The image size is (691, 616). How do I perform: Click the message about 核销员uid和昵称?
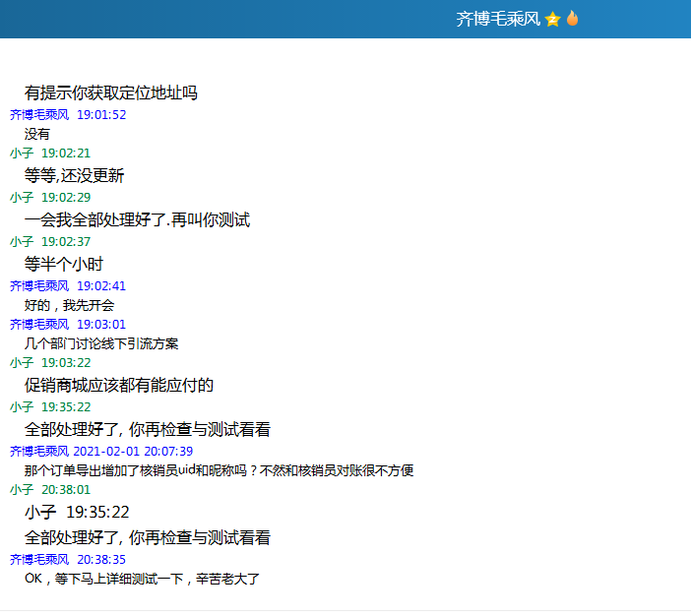[219, 470]
